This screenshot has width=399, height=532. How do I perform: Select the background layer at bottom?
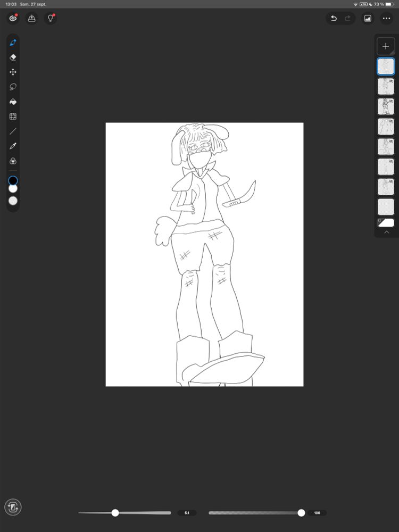[386, 222]
